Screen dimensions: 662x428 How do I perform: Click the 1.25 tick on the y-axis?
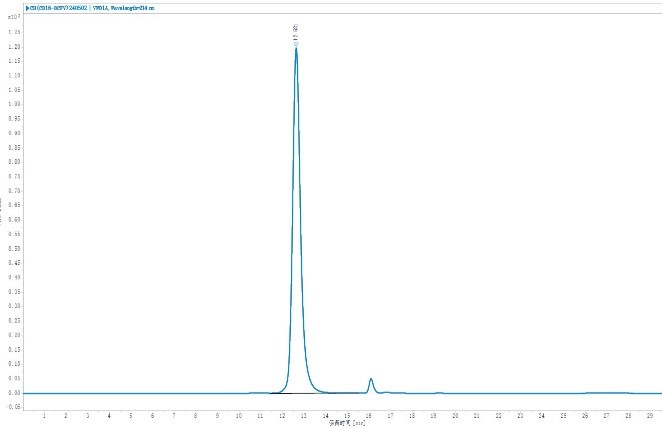click(x=14, y=32)
